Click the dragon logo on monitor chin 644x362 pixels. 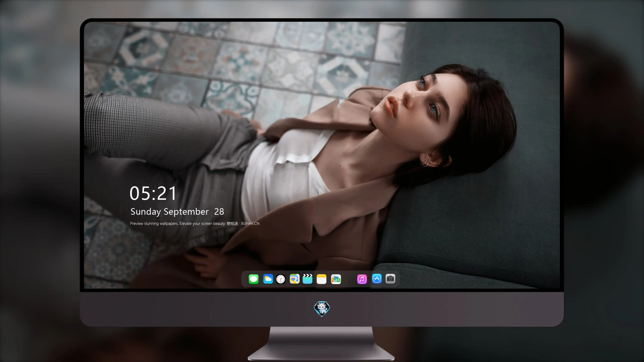click(322, 309)
